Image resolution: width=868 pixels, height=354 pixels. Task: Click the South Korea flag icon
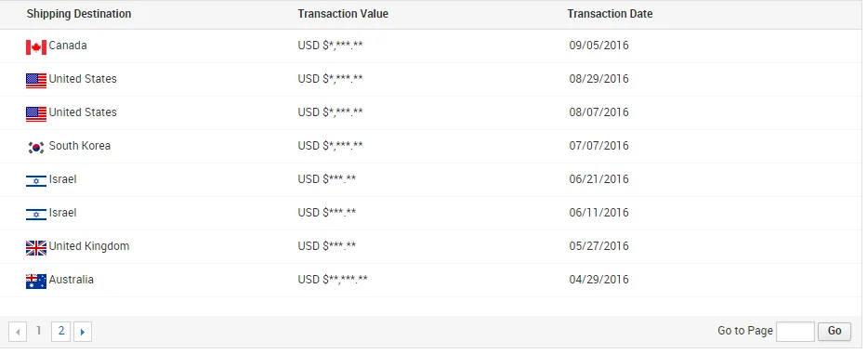pos(36,148)
